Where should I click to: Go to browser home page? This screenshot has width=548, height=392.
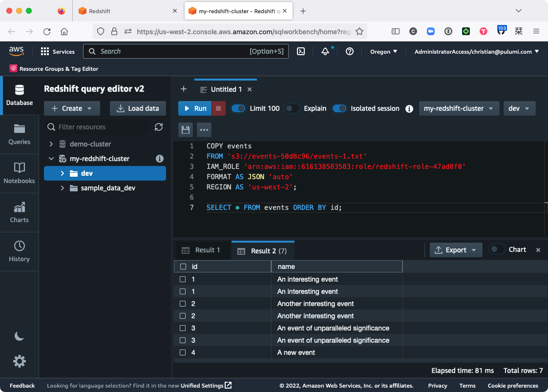pyautogui.click(x=64, y=31)
